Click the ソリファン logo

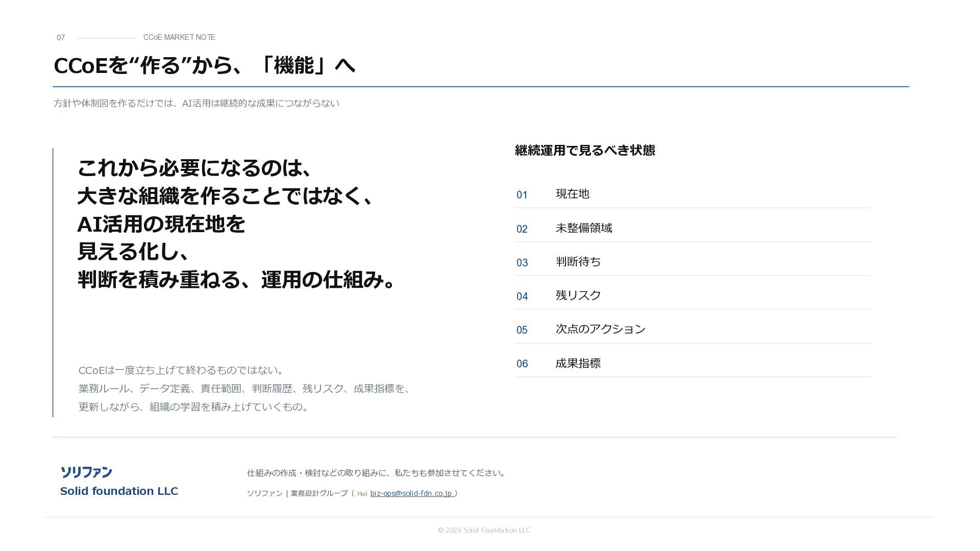tap(86, 472)
